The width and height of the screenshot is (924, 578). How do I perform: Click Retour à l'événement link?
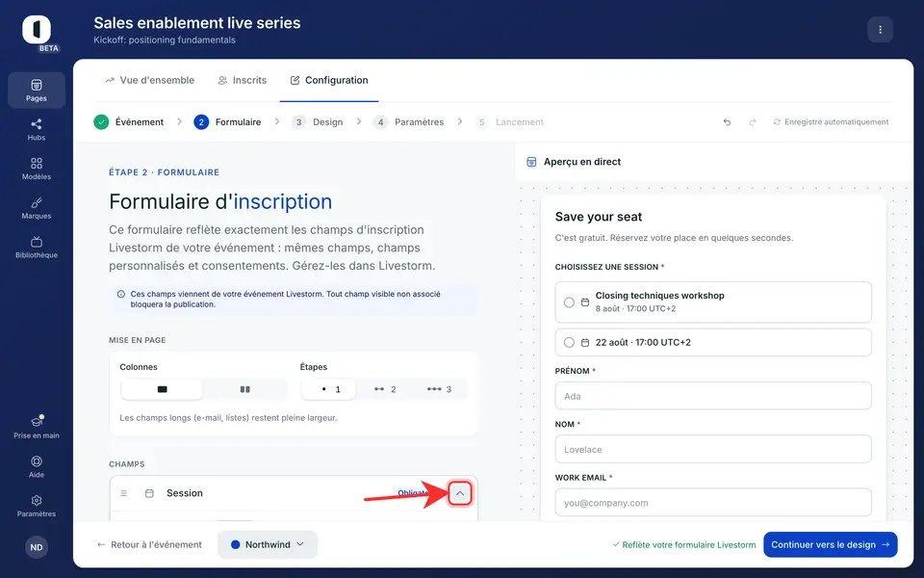[149, 544]
